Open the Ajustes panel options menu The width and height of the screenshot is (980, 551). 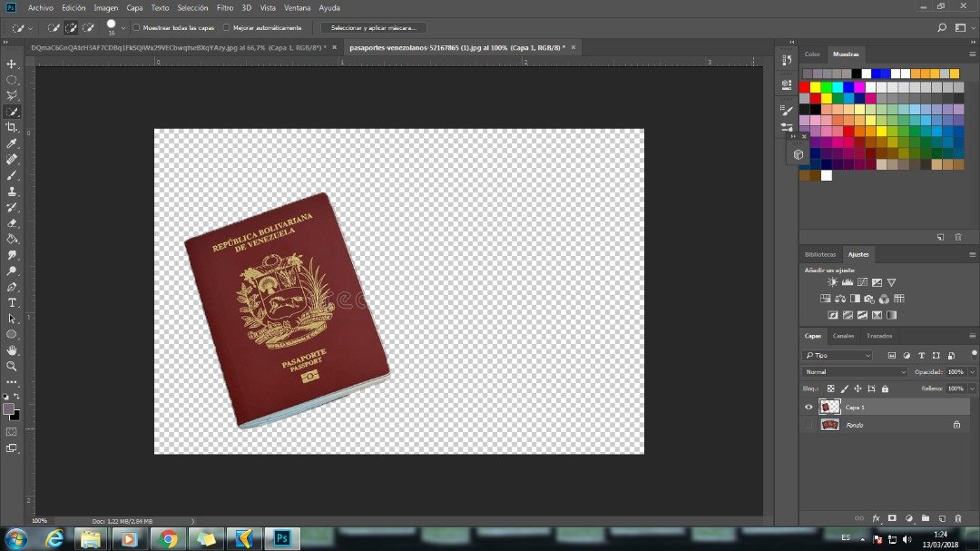tap(972, 254)
